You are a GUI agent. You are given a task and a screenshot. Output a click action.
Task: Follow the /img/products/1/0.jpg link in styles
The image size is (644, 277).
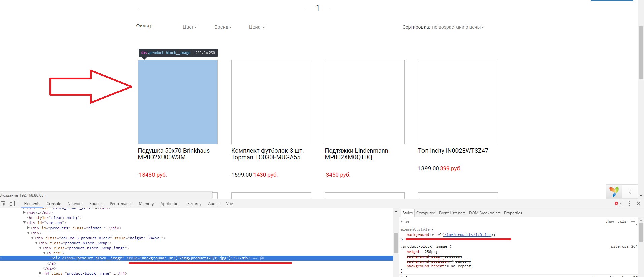tap(468, 235)
